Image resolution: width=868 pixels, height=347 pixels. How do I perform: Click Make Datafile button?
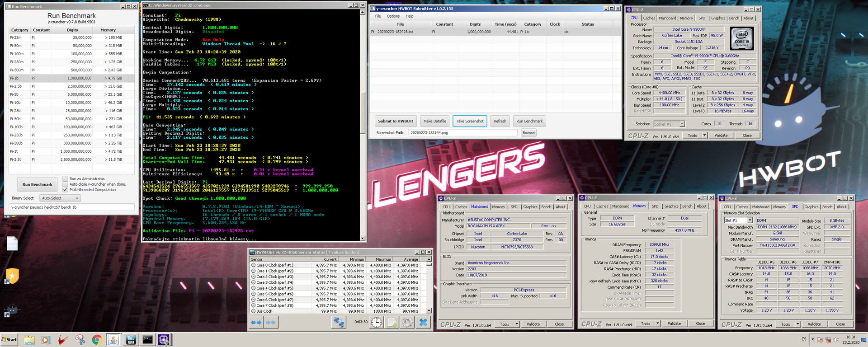pyautogui.click(x=434, y=121)
